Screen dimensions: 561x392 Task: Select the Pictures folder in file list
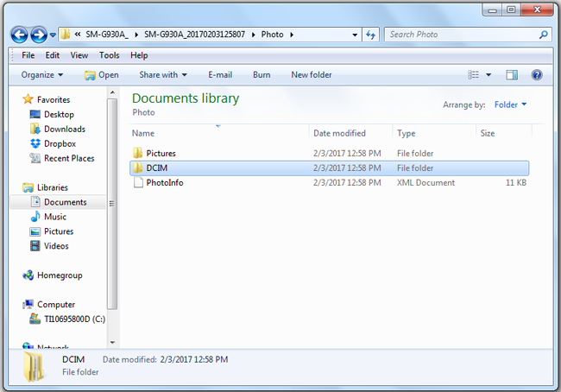pyautogui.click(x=330, y=153)
